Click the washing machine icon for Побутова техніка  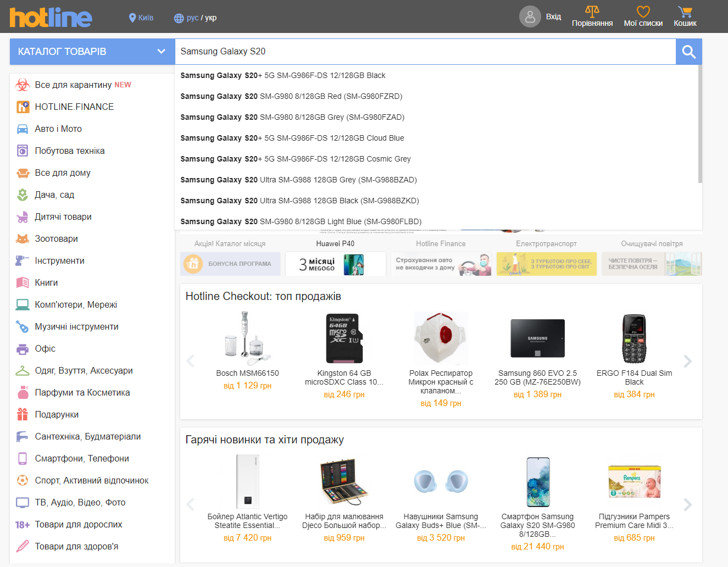click(23, 151)
